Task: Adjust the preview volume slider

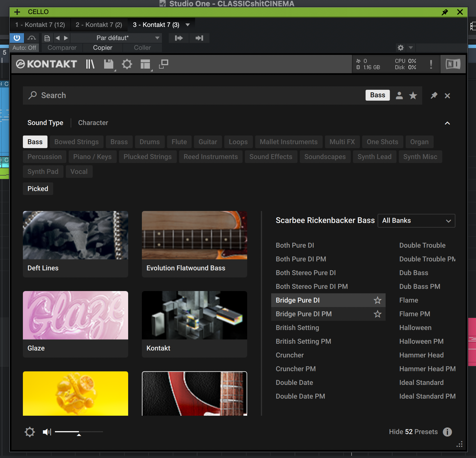Action: 79,432
